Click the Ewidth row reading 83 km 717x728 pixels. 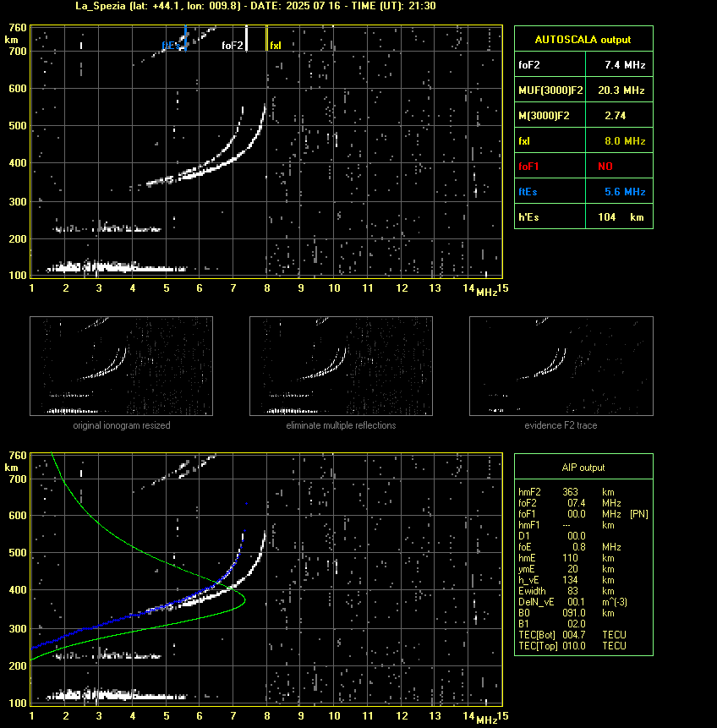coord(566,591)
